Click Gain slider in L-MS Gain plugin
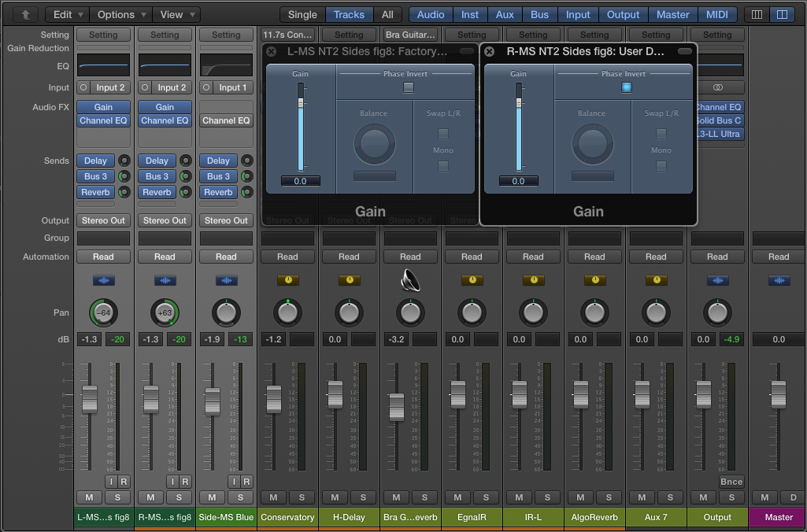Viewport: 807px width, 532px height. point(301,103)
